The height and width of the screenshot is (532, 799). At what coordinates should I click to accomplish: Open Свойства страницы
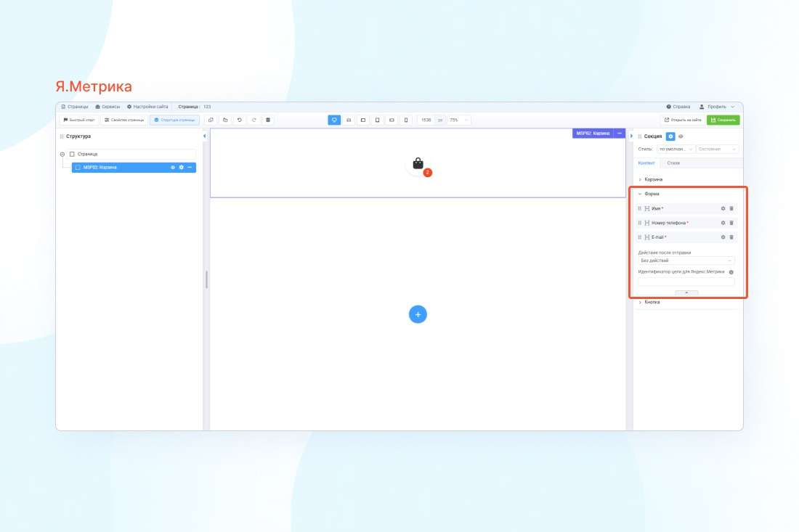pyautogui.click(x=124, y=120)
